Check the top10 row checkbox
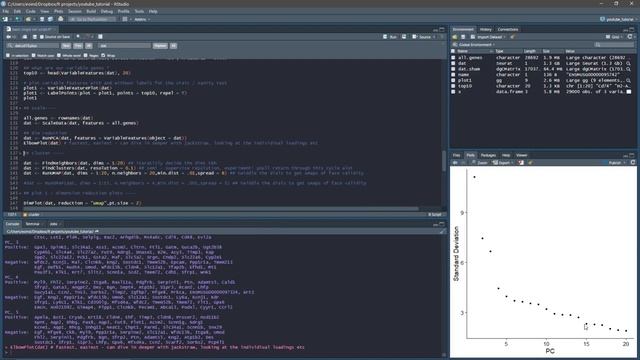640x360 pixels. point(453,86)
